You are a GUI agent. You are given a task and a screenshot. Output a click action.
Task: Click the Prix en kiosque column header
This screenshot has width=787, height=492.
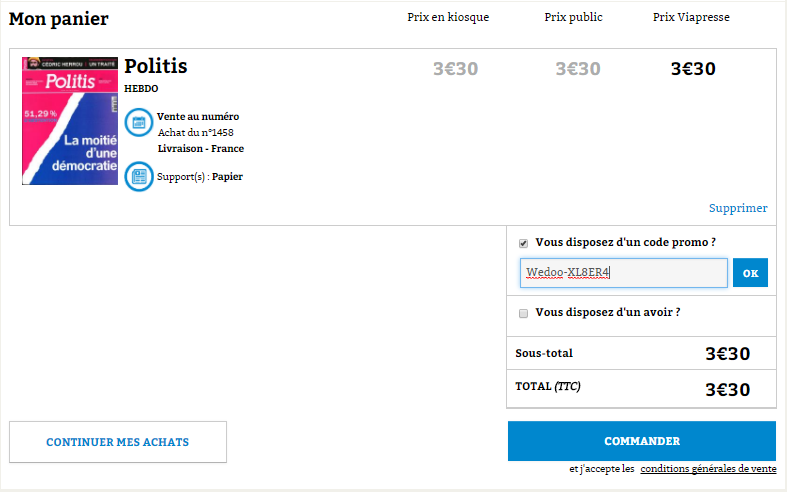point(448,17)
